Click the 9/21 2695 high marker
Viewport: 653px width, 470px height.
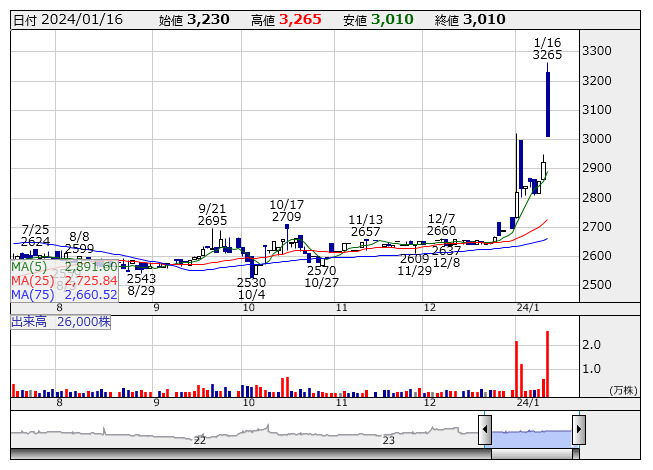[213, 213]
